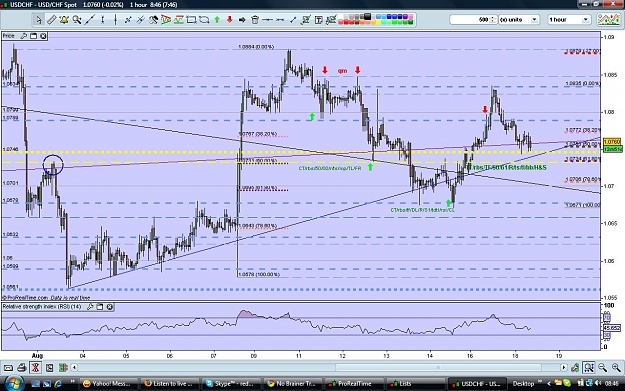This screenshot has height=391, width=625.
Task: Click the zoom in magnifier at bottom right
Action: click(x=616, y=367)
